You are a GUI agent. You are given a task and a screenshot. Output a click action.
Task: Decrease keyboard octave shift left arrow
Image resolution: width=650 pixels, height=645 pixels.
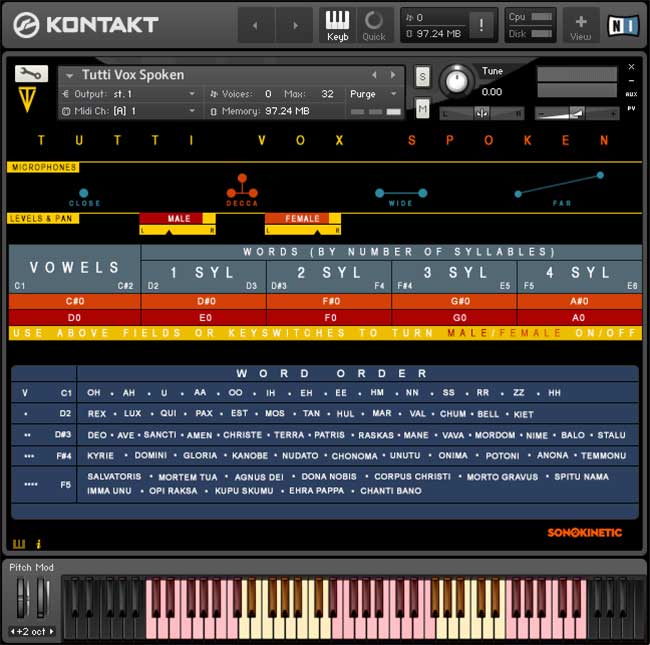click(x=12, y=631)
